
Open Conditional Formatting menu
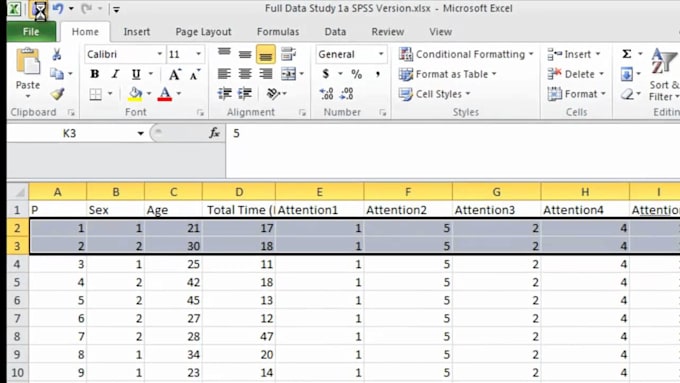pyautogui.click(x=466, y=54)
